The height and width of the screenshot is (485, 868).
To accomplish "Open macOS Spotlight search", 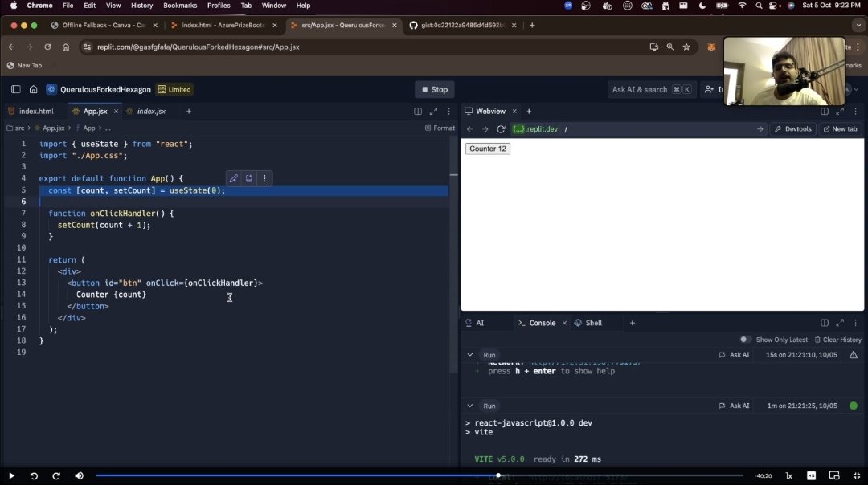I will [759, 6].
